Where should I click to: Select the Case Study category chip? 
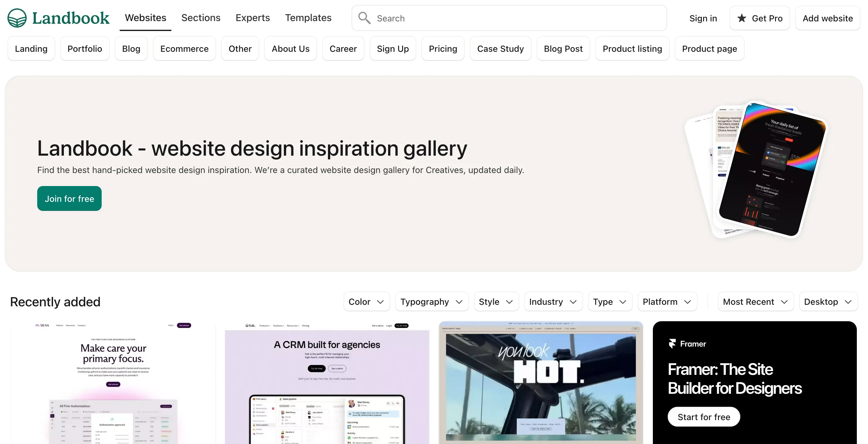[500, 49]
